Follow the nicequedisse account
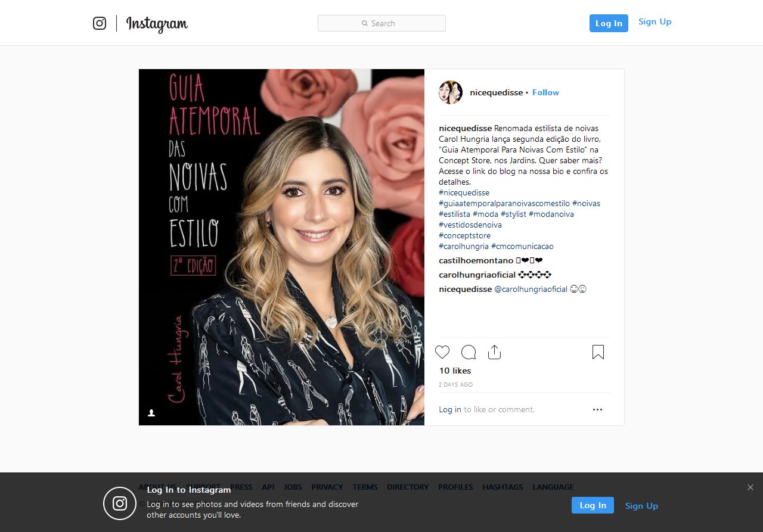 click(545, 92)
